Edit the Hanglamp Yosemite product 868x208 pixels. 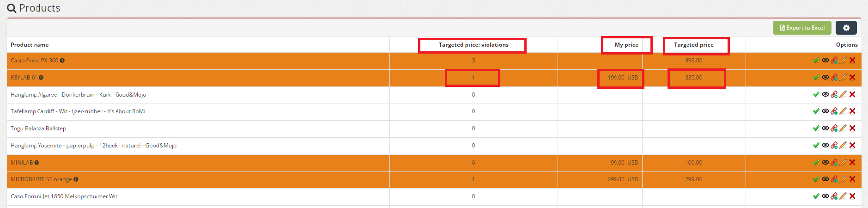[843, 145]
